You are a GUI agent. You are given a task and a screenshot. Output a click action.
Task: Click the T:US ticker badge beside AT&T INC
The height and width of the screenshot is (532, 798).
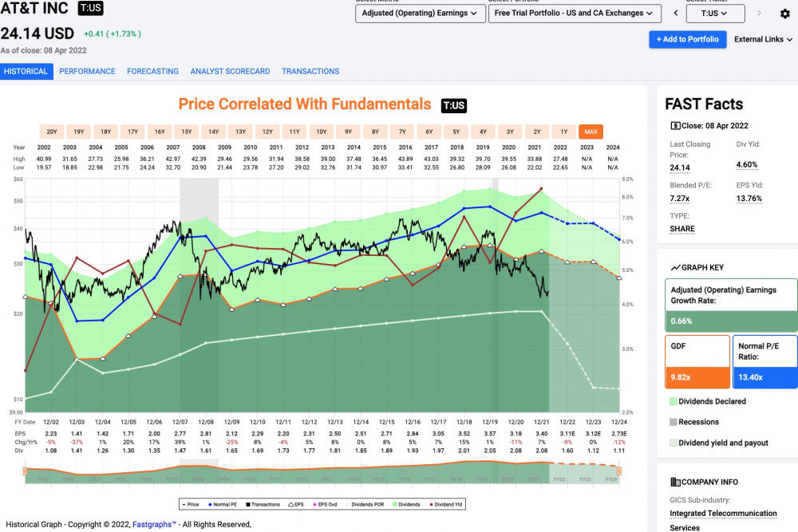point(91,8)
